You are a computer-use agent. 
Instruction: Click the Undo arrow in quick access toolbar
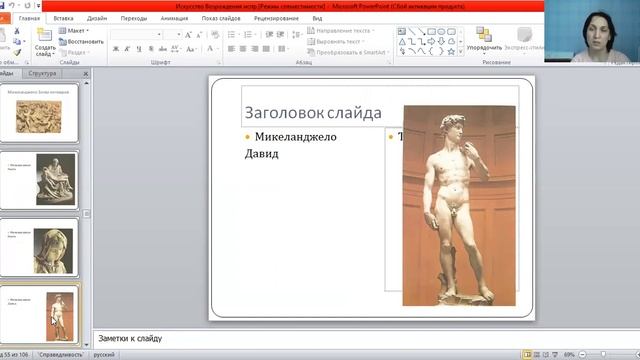click(11, 6)
